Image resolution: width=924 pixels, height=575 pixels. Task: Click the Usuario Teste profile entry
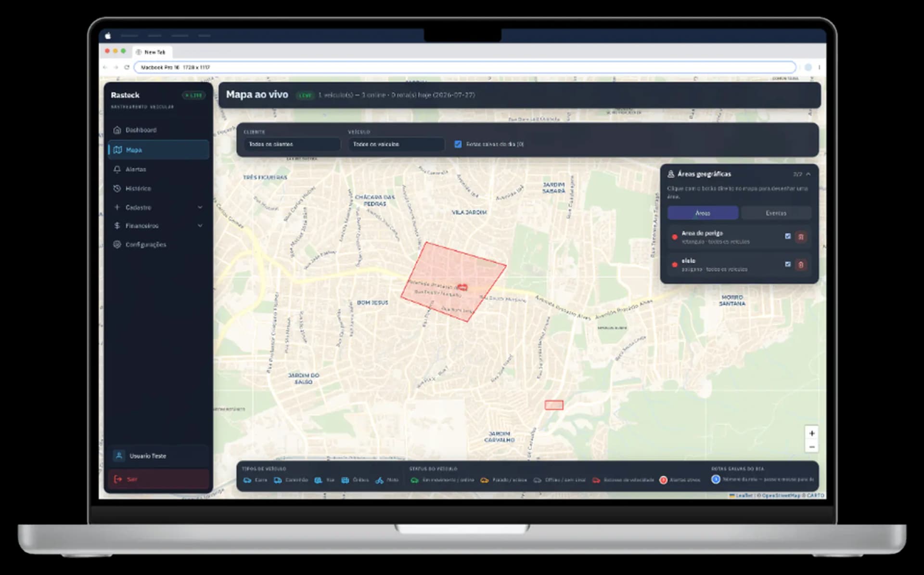[x=158, y=456]
